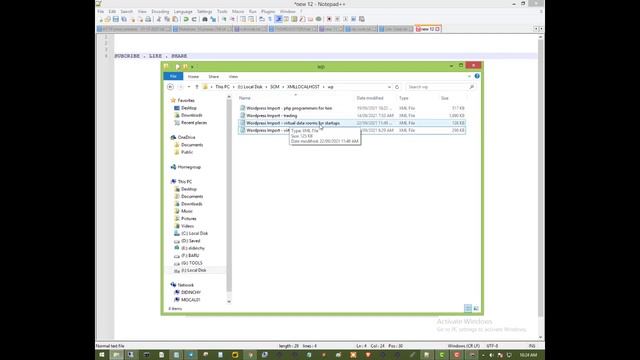Select Homegroup in navigation pane
The height and width of the screenshot is (360, 640).
click(189, 167)
